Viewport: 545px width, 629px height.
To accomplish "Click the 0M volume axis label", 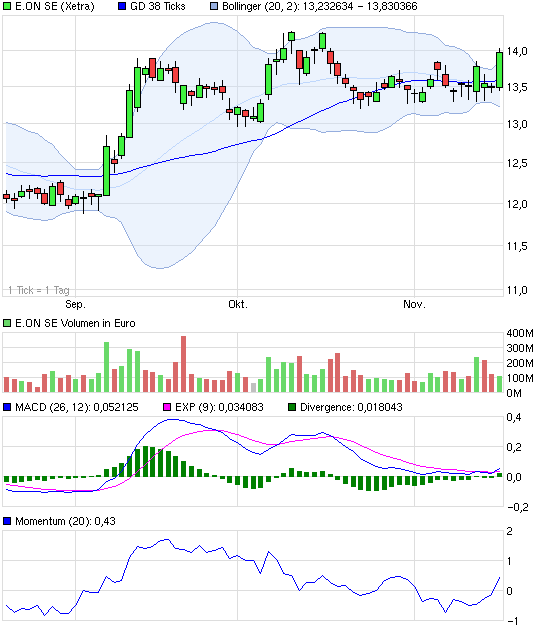I will (514, 393).
